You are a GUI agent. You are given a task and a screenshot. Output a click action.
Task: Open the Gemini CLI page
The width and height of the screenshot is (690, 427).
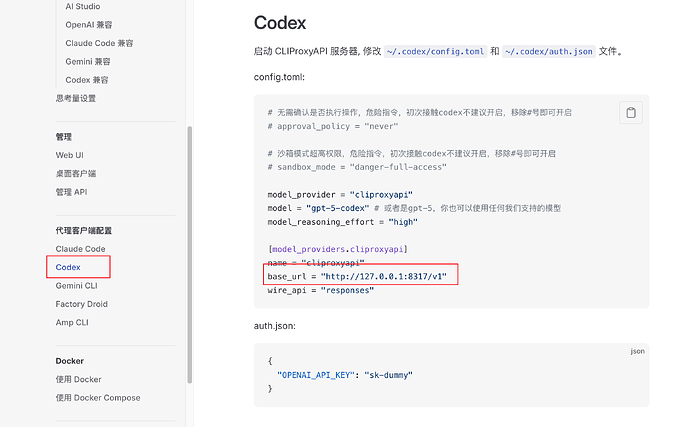(77, 286)
